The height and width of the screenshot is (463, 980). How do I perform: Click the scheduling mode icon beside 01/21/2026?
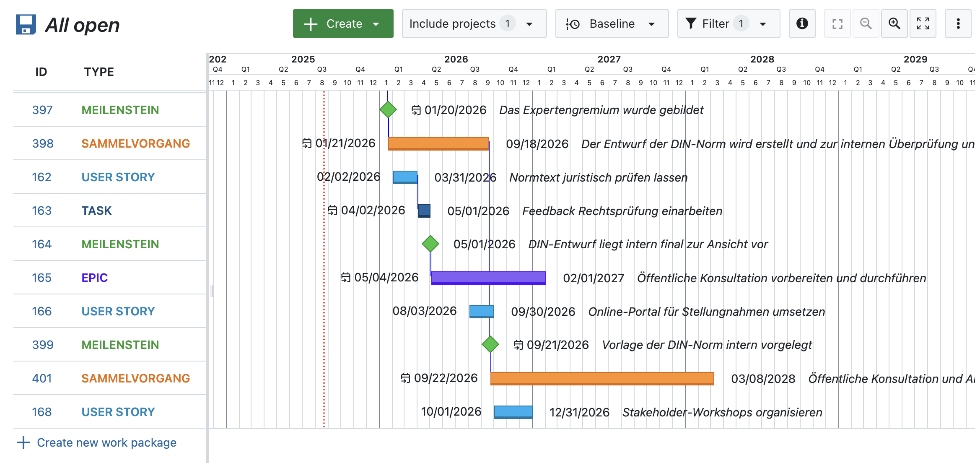point(306,143)
